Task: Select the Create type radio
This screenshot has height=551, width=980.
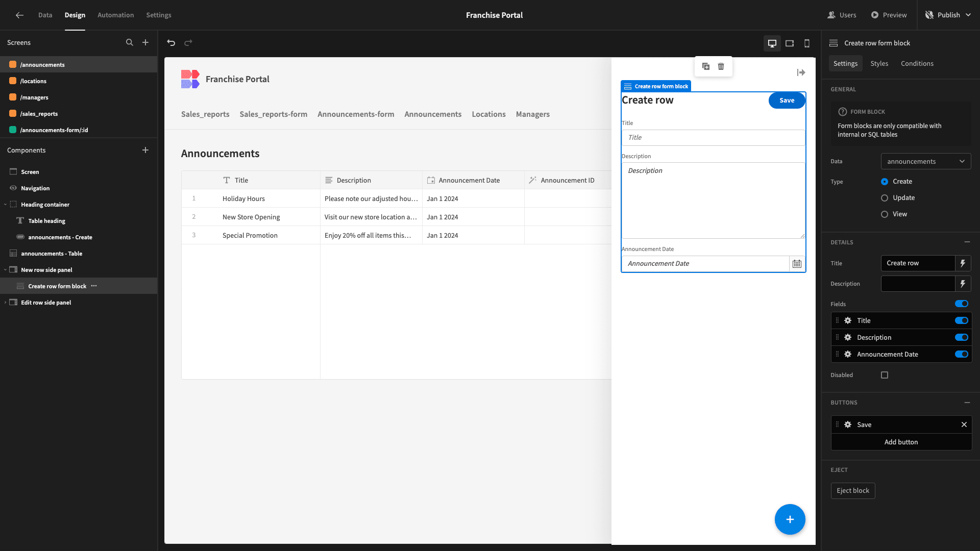Action: (885, 182)
